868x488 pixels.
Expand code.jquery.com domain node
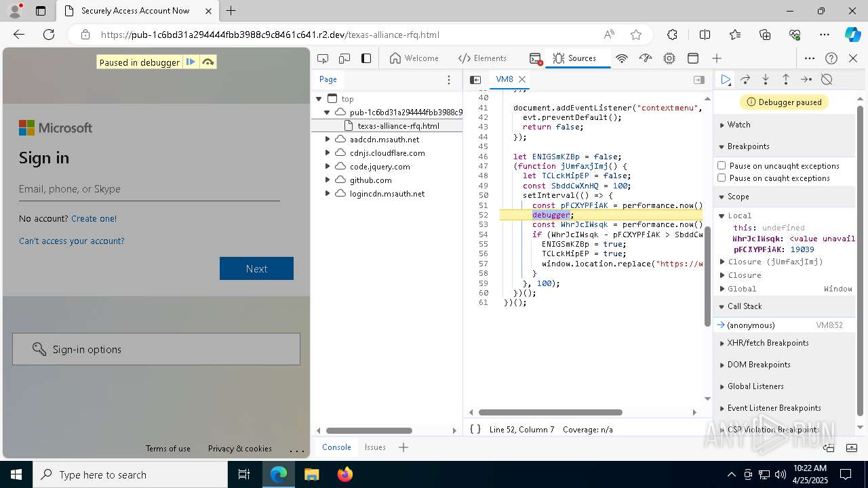coord(328,166)
